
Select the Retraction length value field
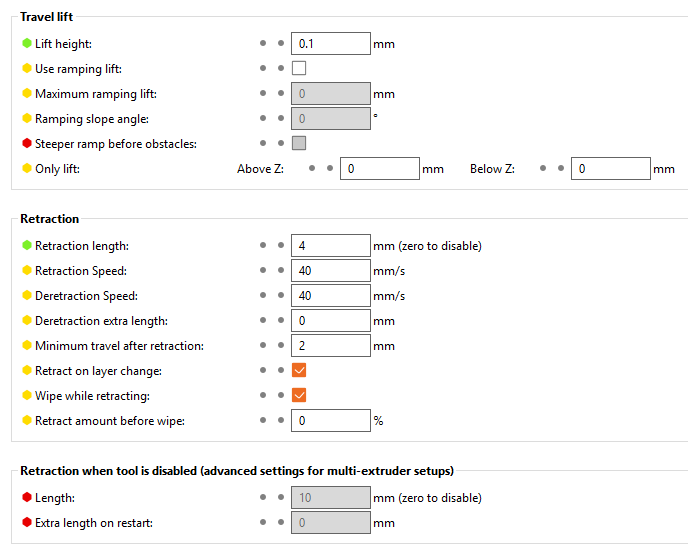[331, 245]
